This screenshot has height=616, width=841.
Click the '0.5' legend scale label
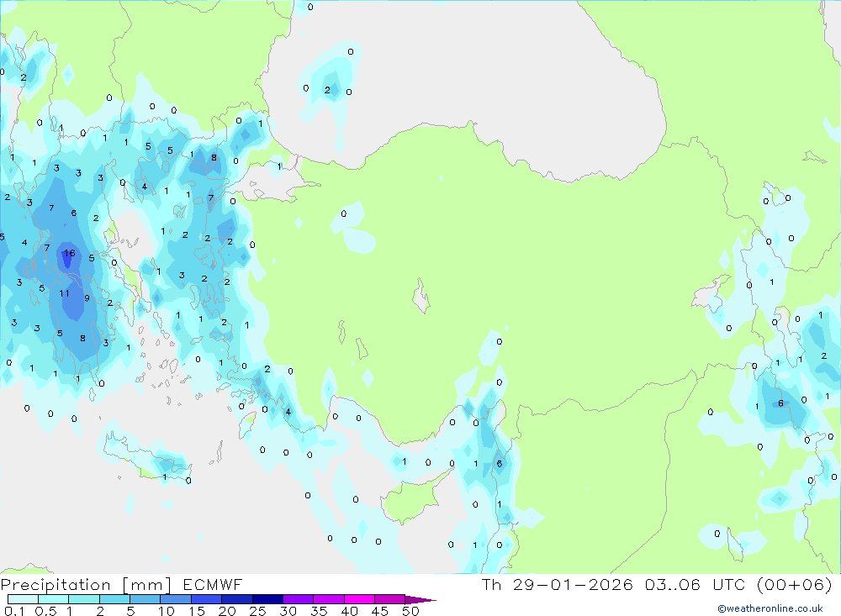(45, 611)
